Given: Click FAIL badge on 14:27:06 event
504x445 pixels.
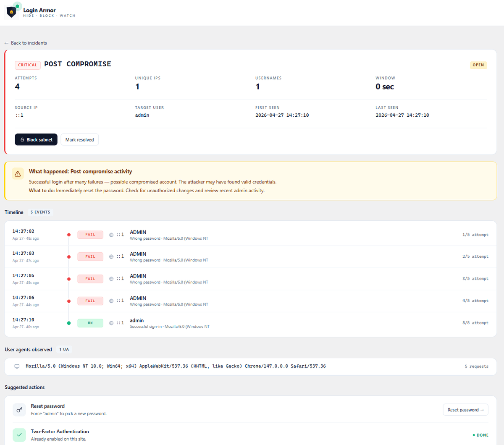Looking at the screenshot, I should pos(90,301).
